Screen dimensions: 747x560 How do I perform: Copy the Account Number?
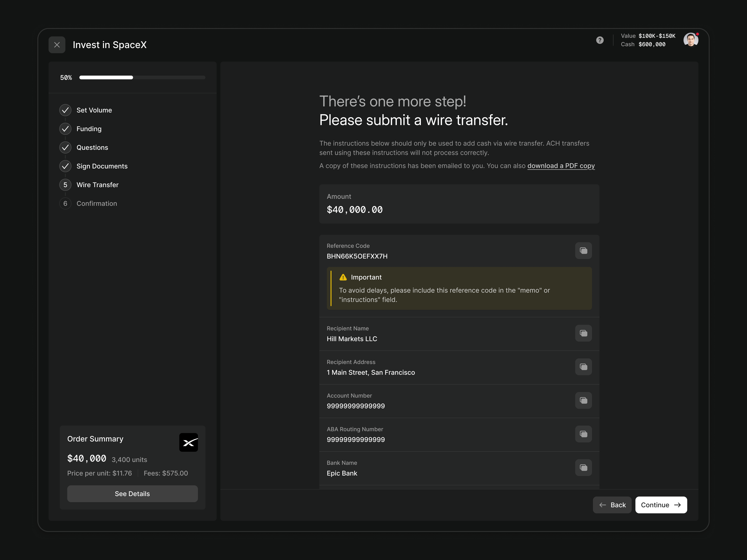(x=583, y=400)
